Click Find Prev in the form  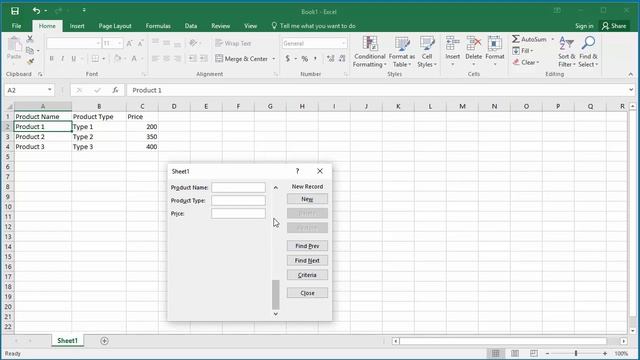(307, 246)
